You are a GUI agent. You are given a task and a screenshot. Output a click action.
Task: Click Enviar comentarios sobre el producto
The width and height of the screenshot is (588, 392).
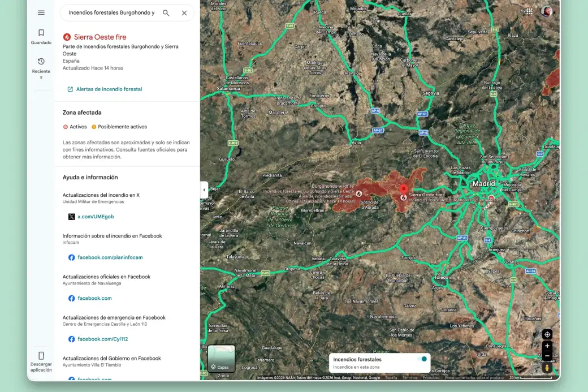[x=474, y=378]
